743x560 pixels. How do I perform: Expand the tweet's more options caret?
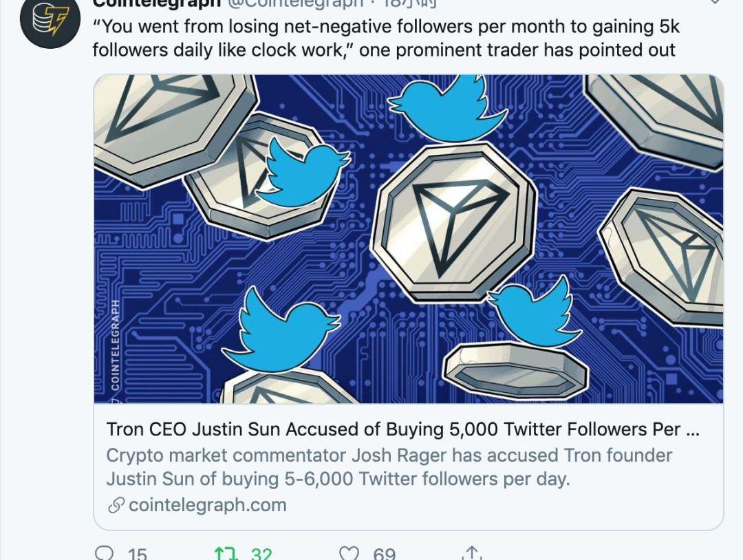pos(715,2)
